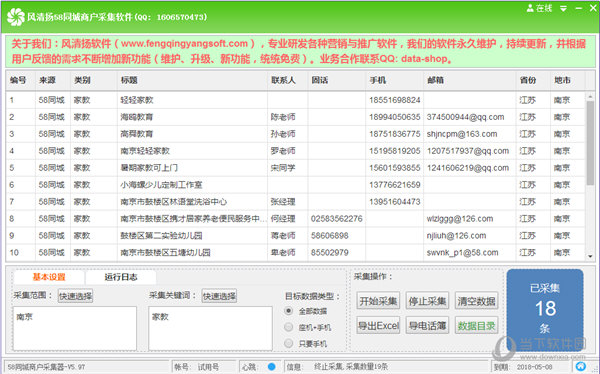
Task: Sort by 编号 column header
Action: [x=21, y=80]
